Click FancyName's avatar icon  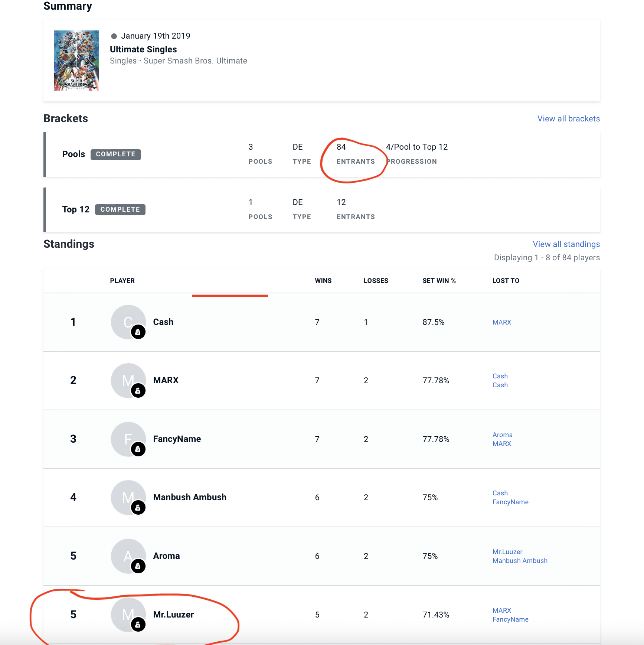(128, 439)
